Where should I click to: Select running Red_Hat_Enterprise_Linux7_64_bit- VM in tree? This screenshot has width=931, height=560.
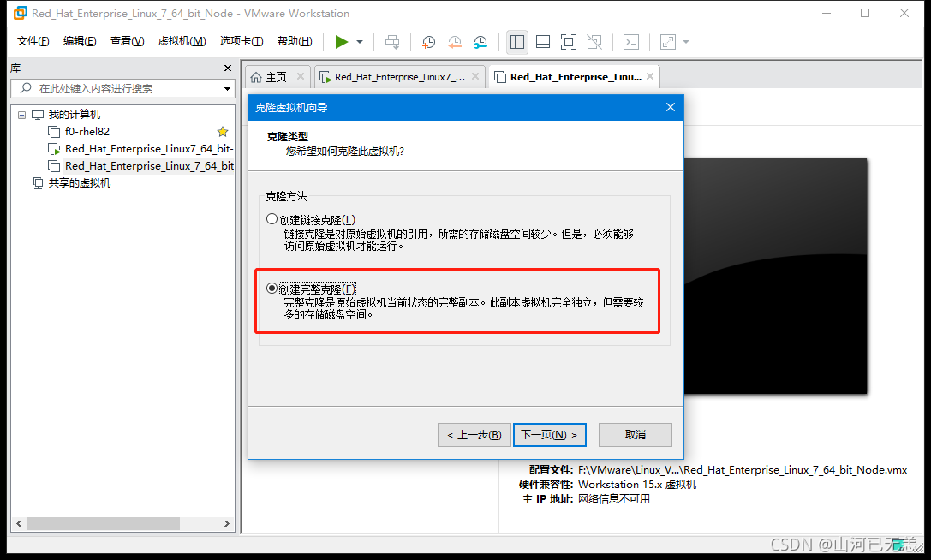pos(149,149)
